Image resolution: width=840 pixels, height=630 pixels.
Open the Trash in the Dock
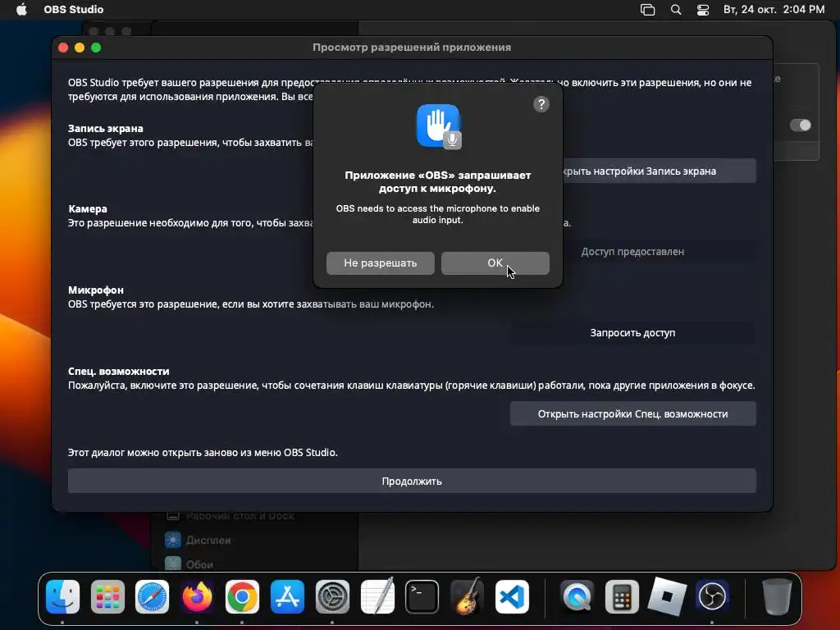point(777,596)
